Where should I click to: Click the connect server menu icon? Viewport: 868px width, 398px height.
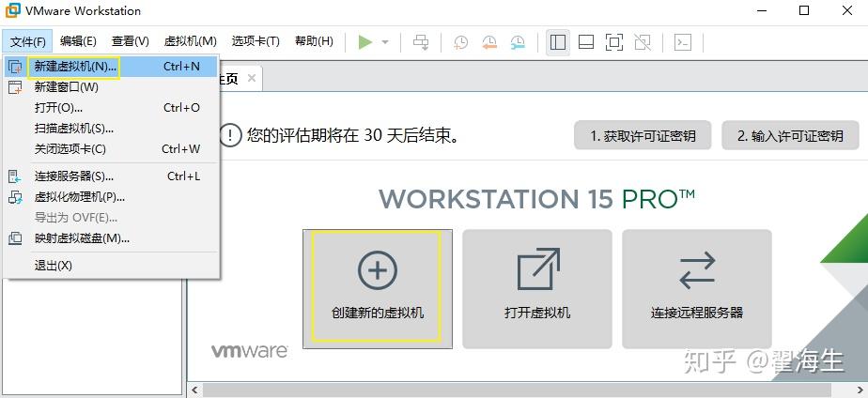tap(15, 176)
